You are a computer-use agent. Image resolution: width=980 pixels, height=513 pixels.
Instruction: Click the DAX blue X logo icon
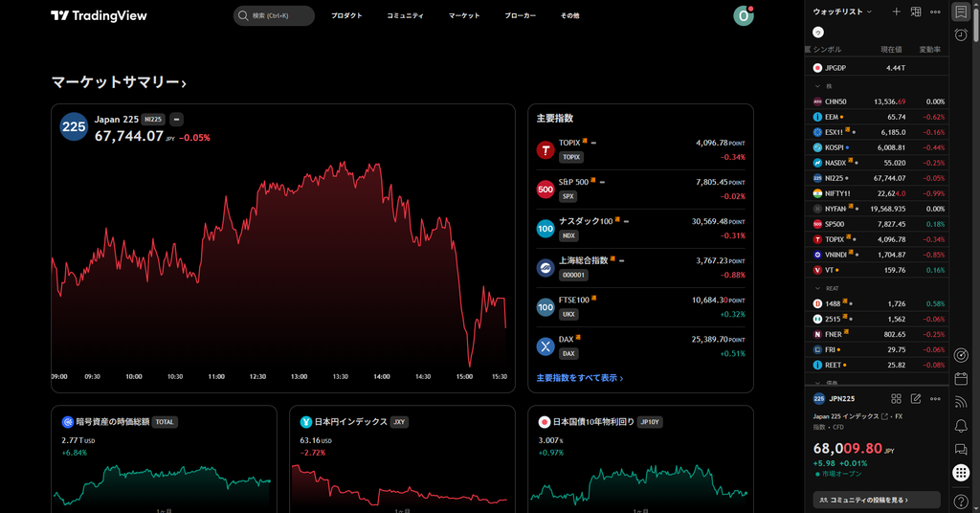[x=546, y=346]
